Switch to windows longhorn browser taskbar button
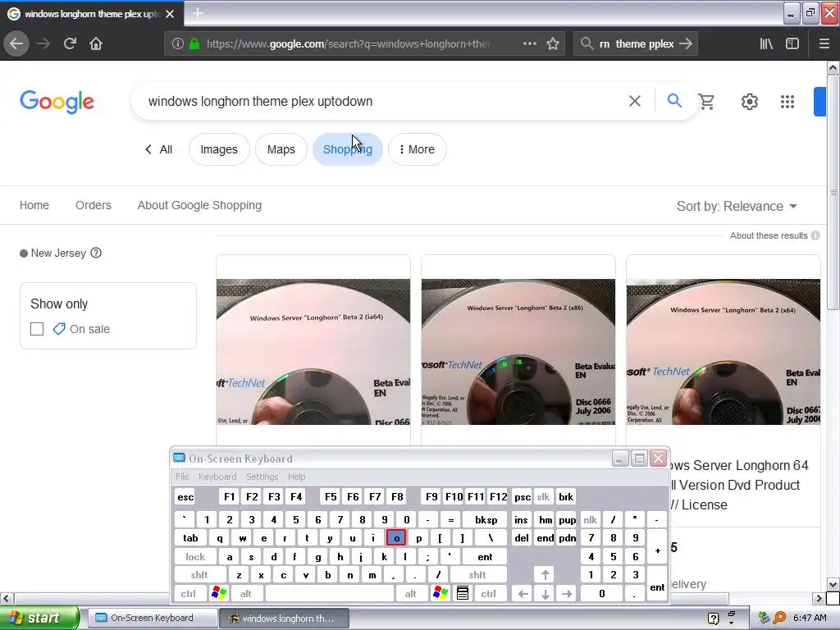This screenshot has height=630, width=840. coord(284,619)
